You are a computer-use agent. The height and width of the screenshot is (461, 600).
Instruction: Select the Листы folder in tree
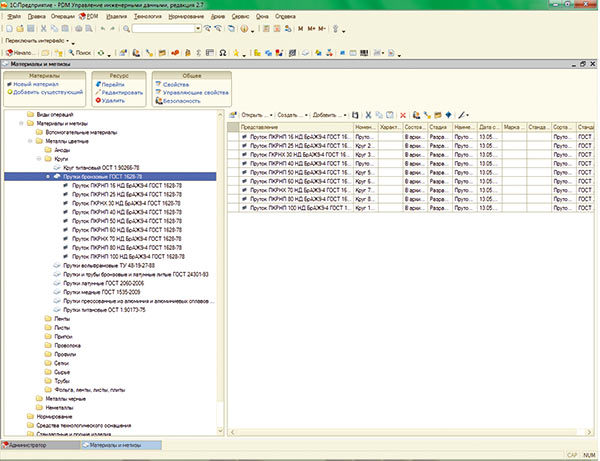[62, 326]
